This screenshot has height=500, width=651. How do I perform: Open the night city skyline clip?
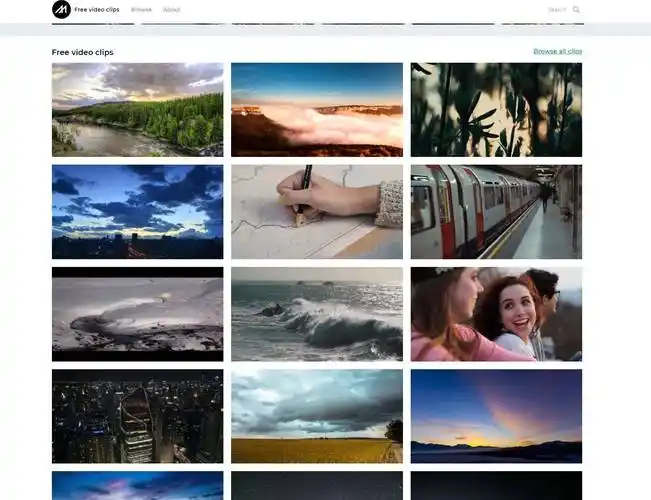tap(137, 416)
